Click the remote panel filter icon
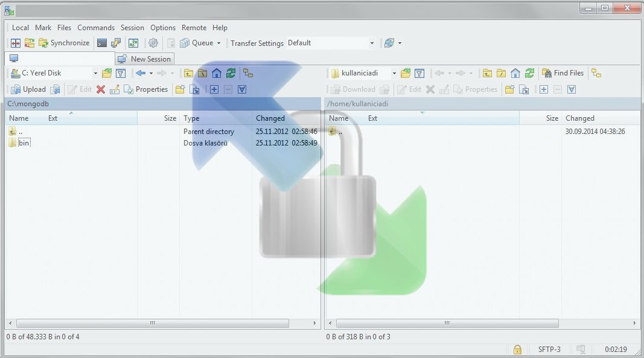 419,73
